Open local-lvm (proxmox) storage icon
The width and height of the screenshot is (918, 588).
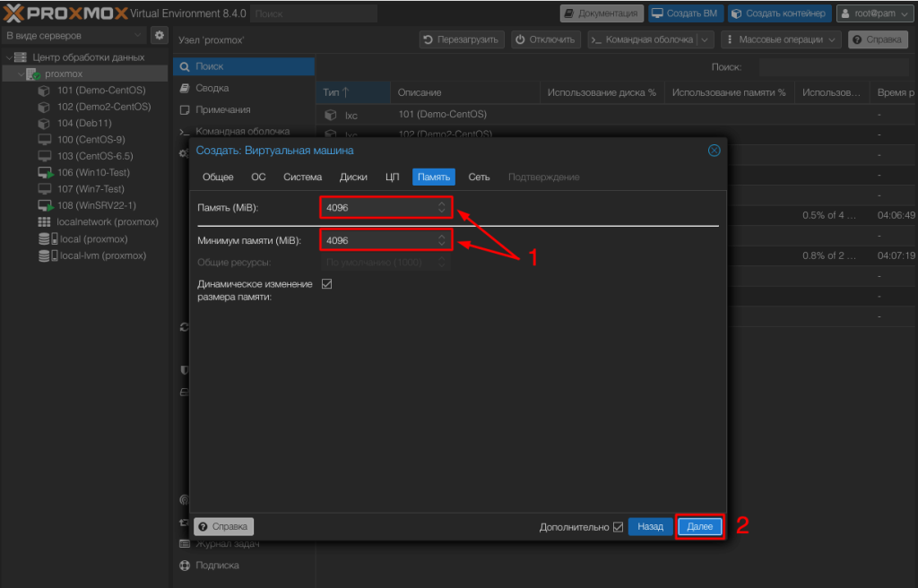pos(44,255)
